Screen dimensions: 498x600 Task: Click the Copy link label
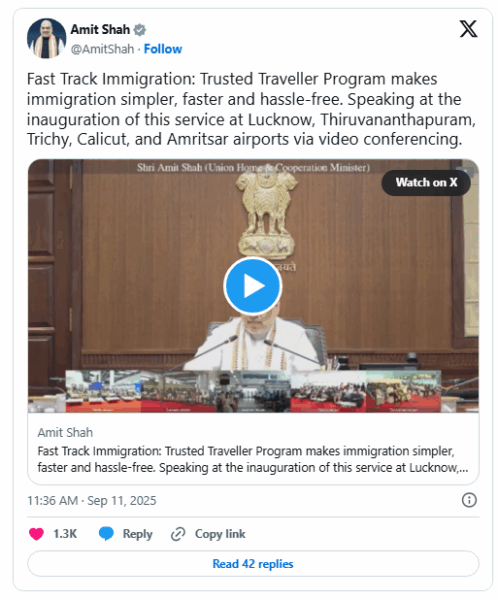[220, 534]
